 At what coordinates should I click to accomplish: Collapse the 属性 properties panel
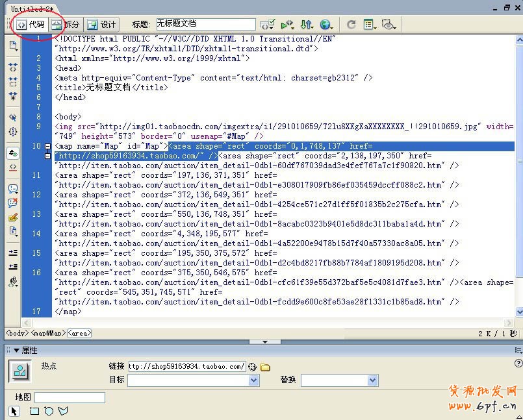pyautogui.click(x=8, y=351)
